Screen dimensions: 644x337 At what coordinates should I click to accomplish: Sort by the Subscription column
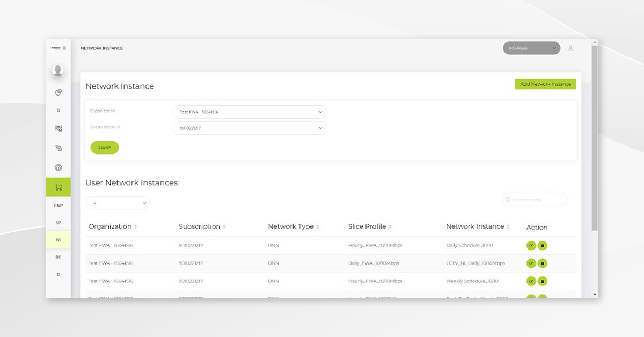[x=224, y=227]
